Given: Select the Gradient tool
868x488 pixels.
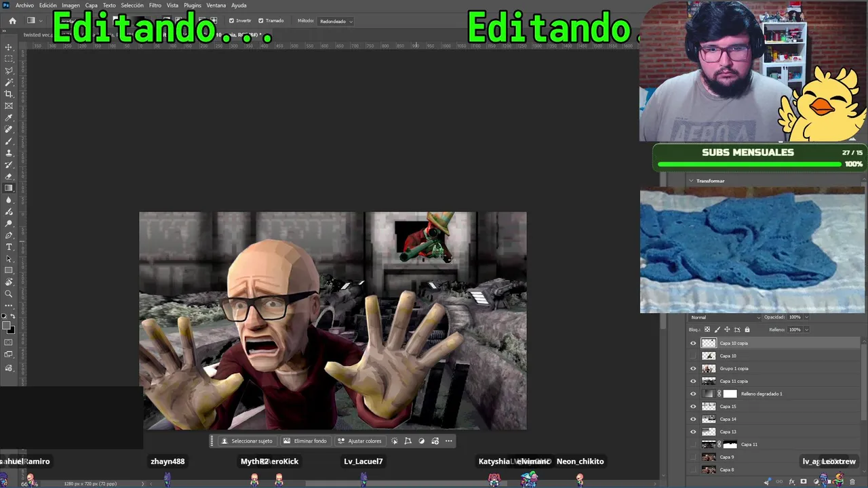Looking at the screenshot, I should click(x=9, y=188).
